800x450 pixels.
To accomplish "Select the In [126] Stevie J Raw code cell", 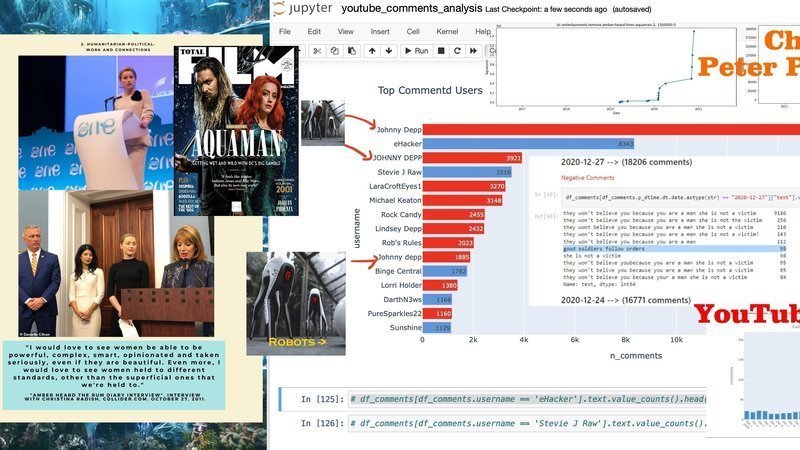I will [x=520, y=424].
